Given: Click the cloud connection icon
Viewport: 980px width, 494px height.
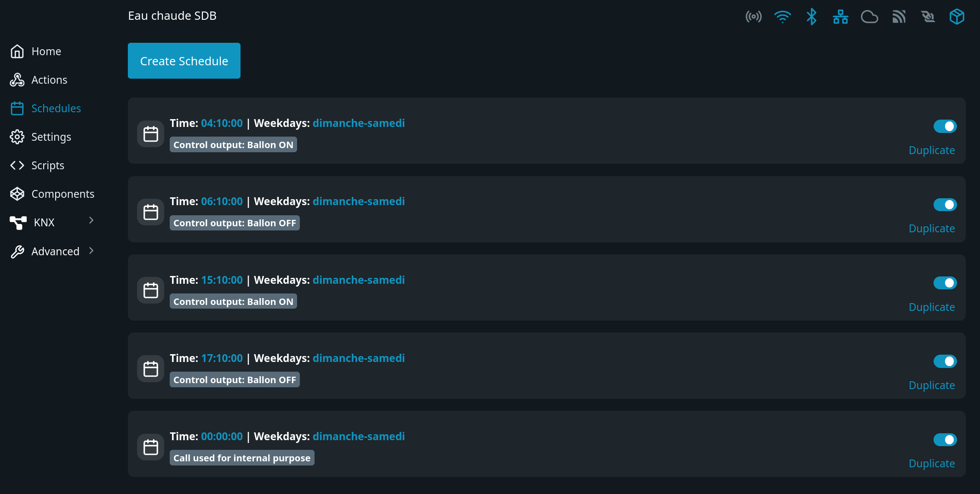Looking at the screenshot, I should click(x=869, y=17).
